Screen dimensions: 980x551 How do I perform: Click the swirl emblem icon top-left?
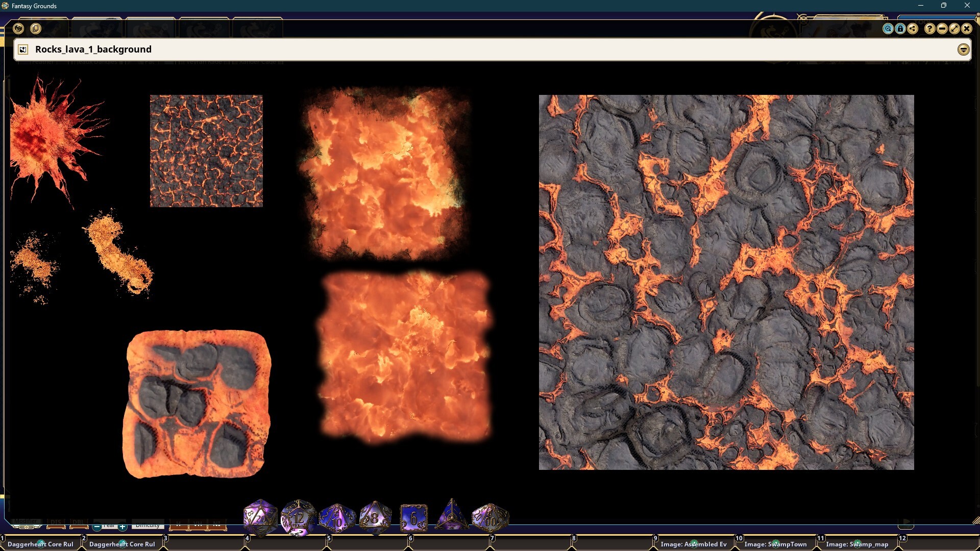pyautogui.click(x=18, y=29)
